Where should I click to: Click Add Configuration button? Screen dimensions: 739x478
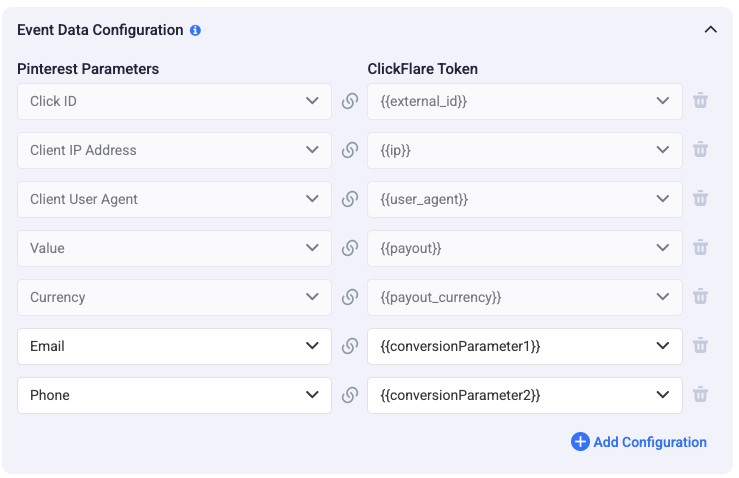click(x=639, y=442)
